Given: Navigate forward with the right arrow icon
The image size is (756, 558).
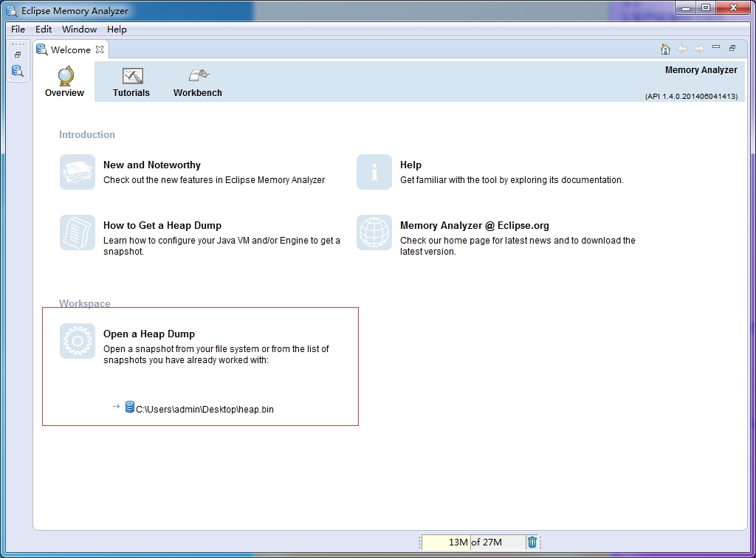Looking at the screenshot, I should 699,49.
